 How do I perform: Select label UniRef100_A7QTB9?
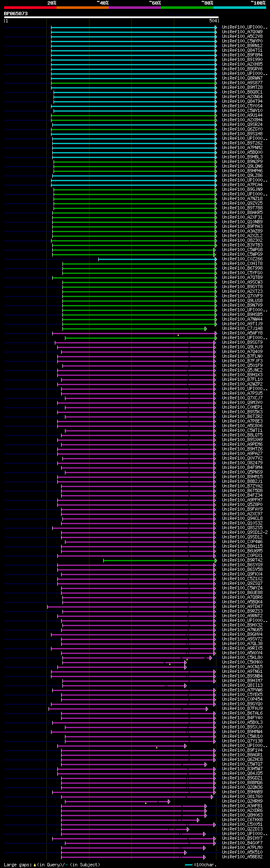(242, 277)
